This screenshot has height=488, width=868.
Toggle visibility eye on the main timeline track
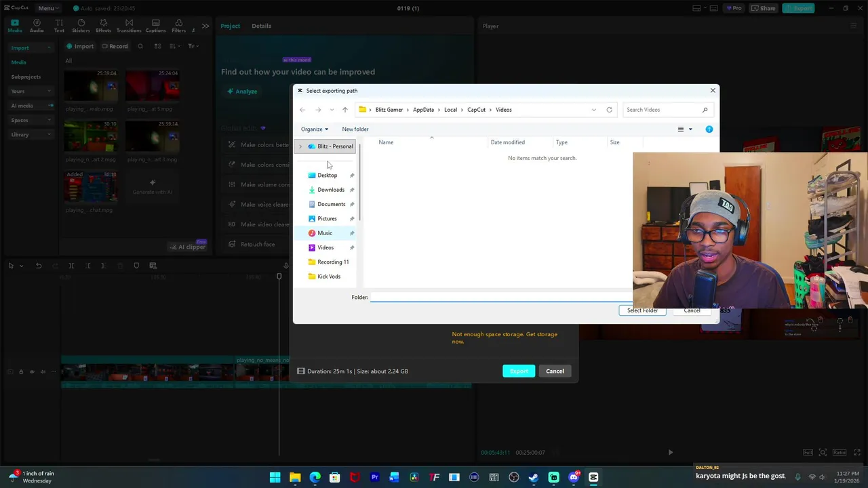coord(32,371)
